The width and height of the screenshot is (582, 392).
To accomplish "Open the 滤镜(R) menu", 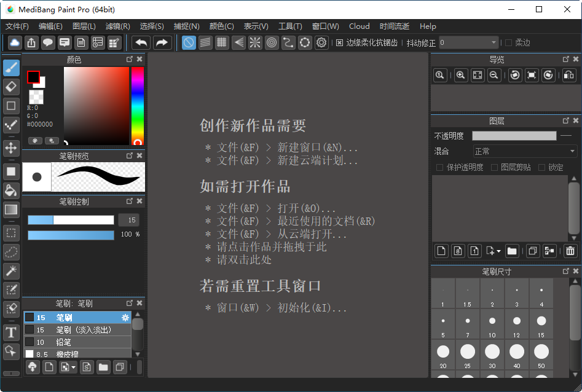I will 117,26.
